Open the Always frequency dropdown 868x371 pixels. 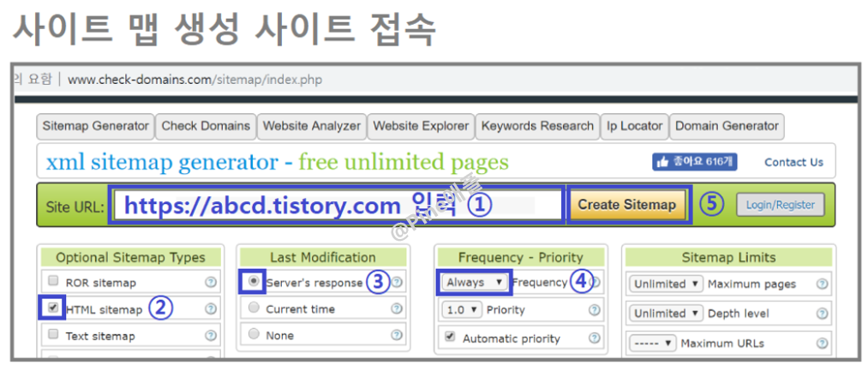475,283
